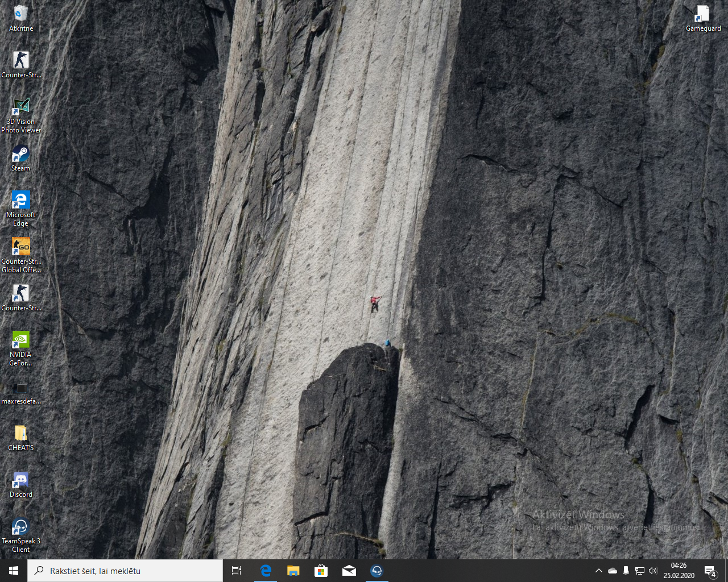Screen dimensions: 728x582
Task: Click the Show desktop strip at the taskbar's end
Action: (726, 571)
